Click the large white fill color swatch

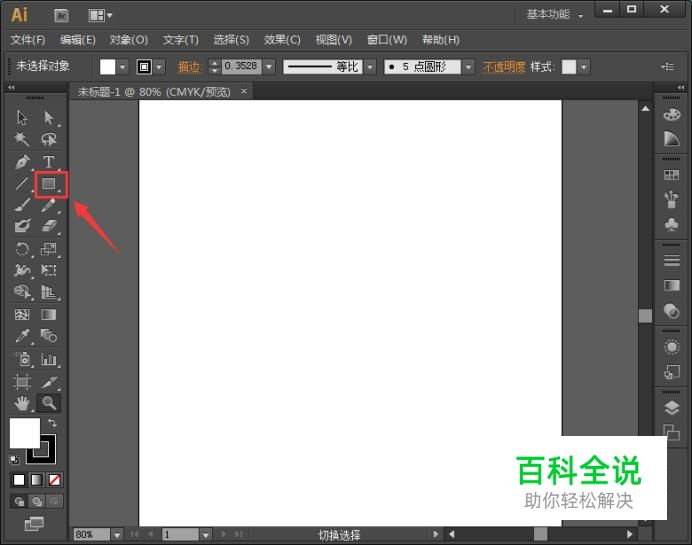[x=24, y=433]
